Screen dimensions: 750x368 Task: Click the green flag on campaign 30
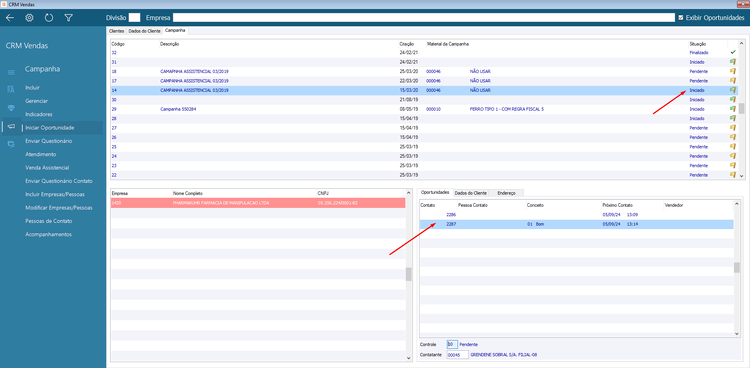(733, 100)
